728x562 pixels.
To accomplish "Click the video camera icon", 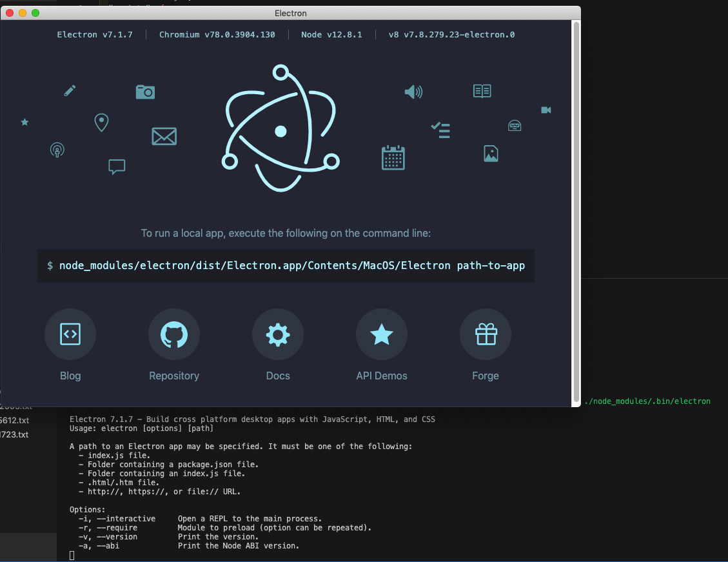I will [546, 110].
